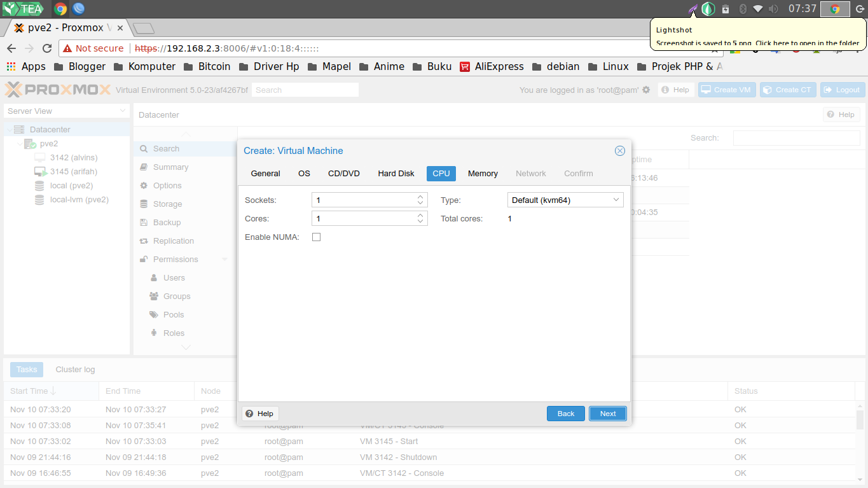This screenshot has width=868, height=488.
Task: Click the Create CT button
Action: [x=788, y=90]
